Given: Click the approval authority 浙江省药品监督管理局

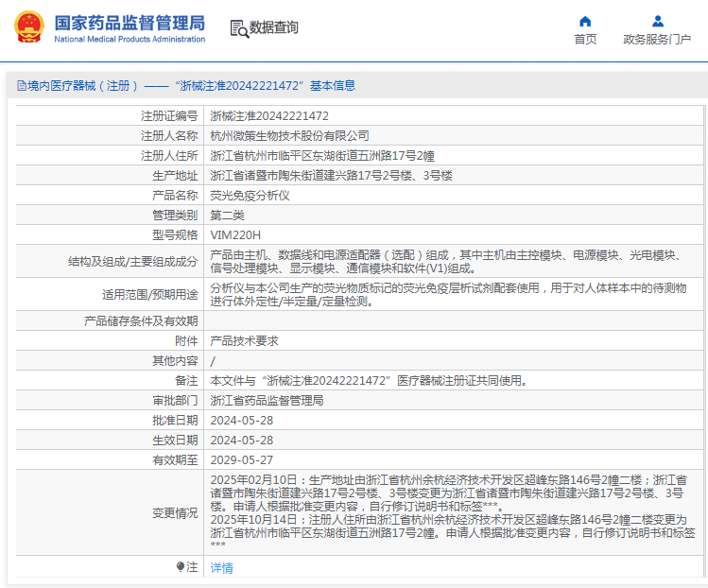Looking at the screenshot, I should (267, 401).
